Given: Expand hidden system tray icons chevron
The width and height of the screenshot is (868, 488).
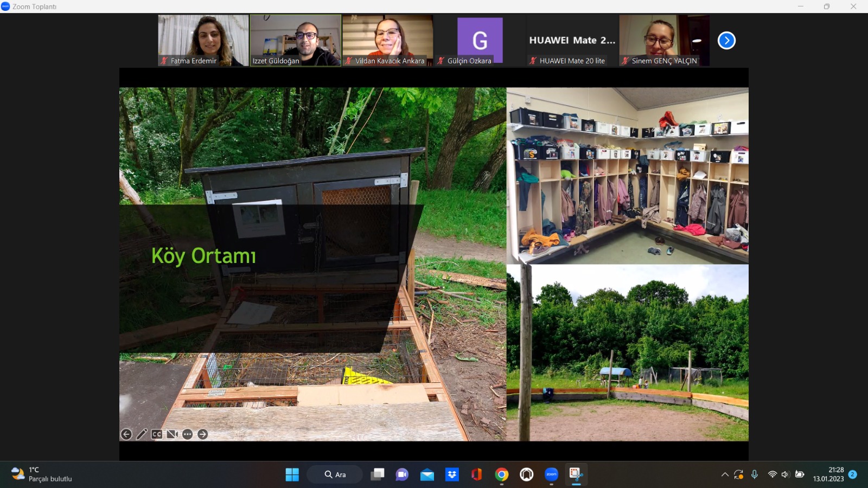Looking at the screenshot, I should (x=725, y=474).
